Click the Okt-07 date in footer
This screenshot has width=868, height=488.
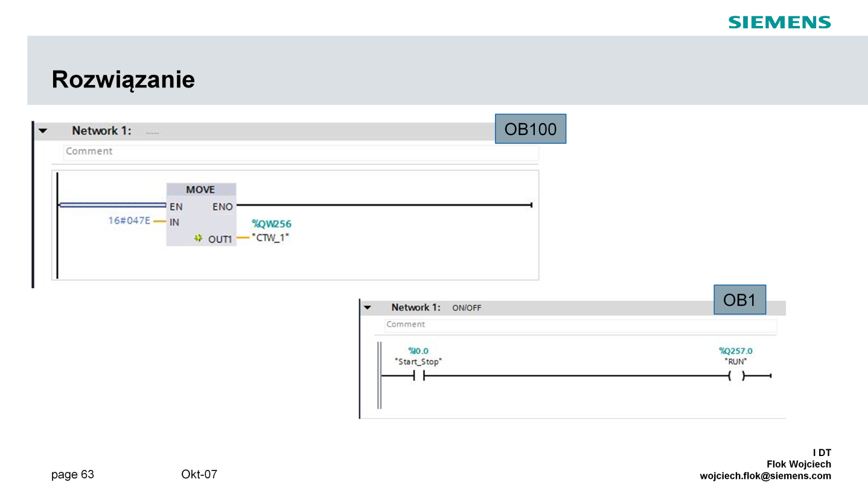click(199, 474)
